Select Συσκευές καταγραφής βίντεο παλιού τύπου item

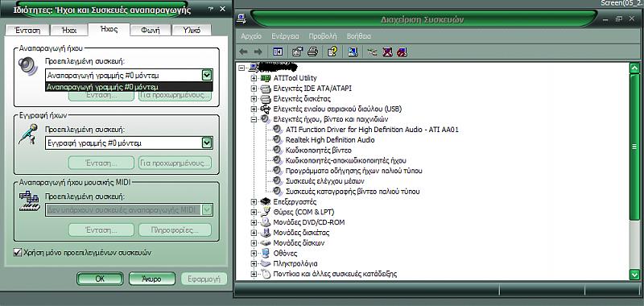[353, 192]
